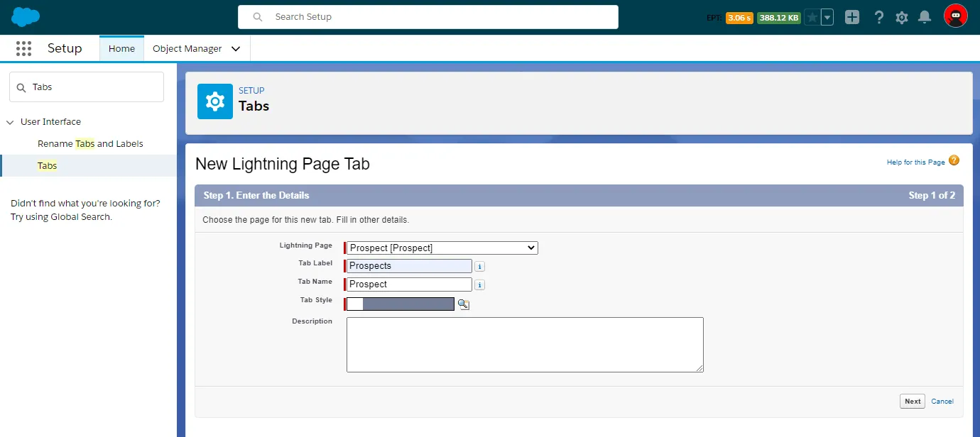Switch to the Home tab
The width and height of the screenshot is (980, 437).
pos(121,49)
